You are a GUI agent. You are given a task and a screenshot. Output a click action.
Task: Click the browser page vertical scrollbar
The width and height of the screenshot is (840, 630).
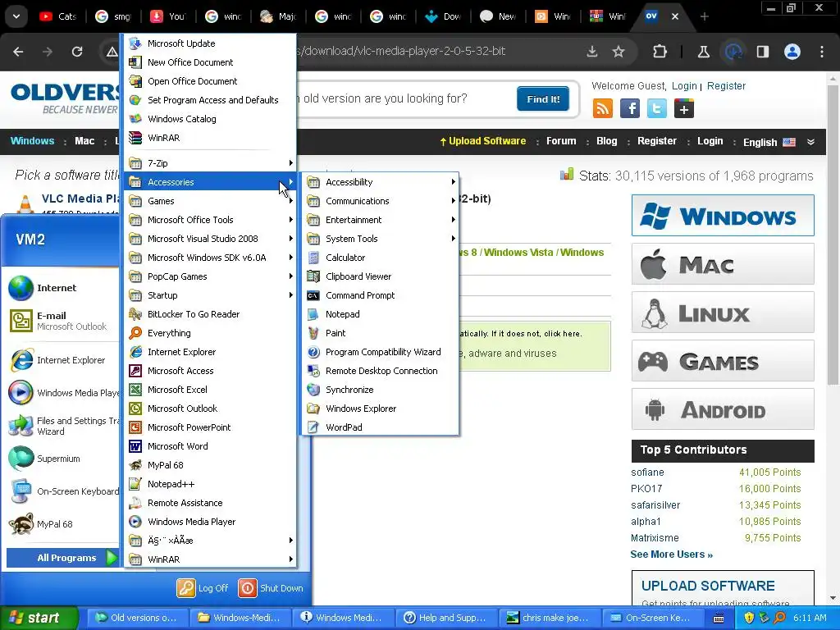[832, 235]
